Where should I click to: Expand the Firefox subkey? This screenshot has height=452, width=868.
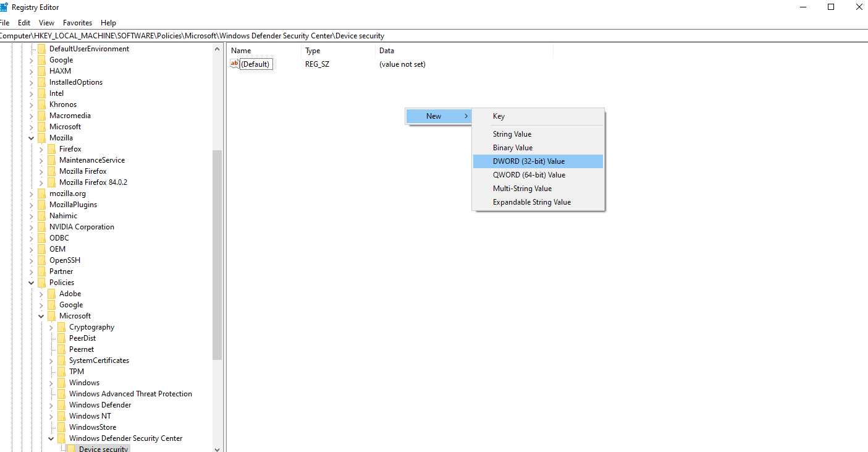41,149
